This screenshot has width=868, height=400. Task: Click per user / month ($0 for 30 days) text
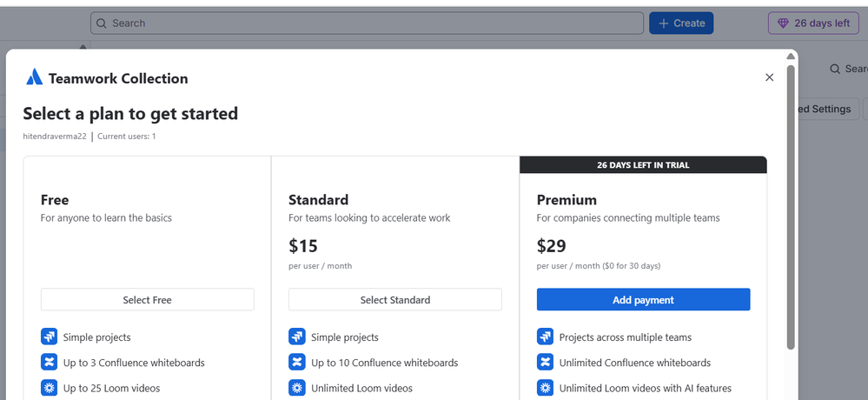(599, 266)
